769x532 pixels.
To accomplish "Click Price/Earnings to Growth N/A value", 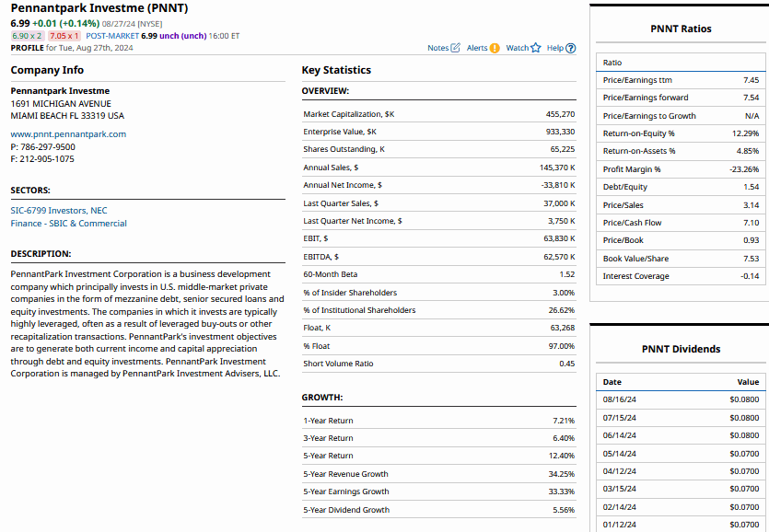I will point(752,116).
